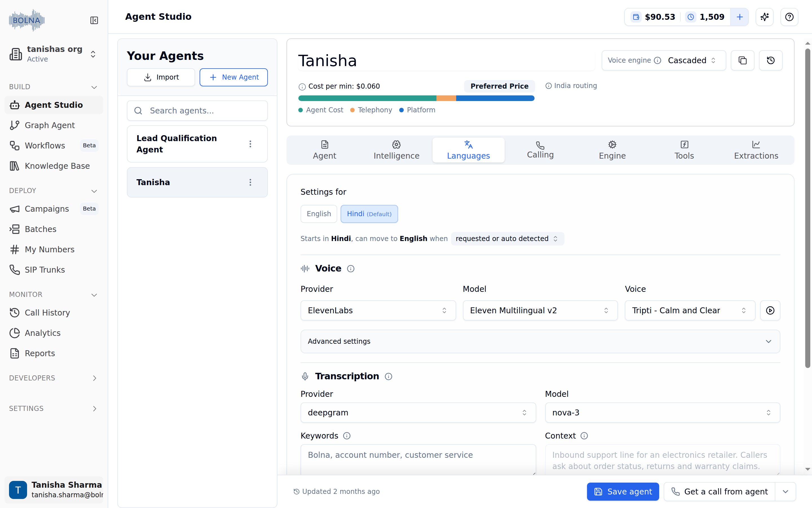The width and height of the screenshot is (812, 508).
Task: Open Eleven Multilingual v2 model dropdown
Action: point(540,310)
